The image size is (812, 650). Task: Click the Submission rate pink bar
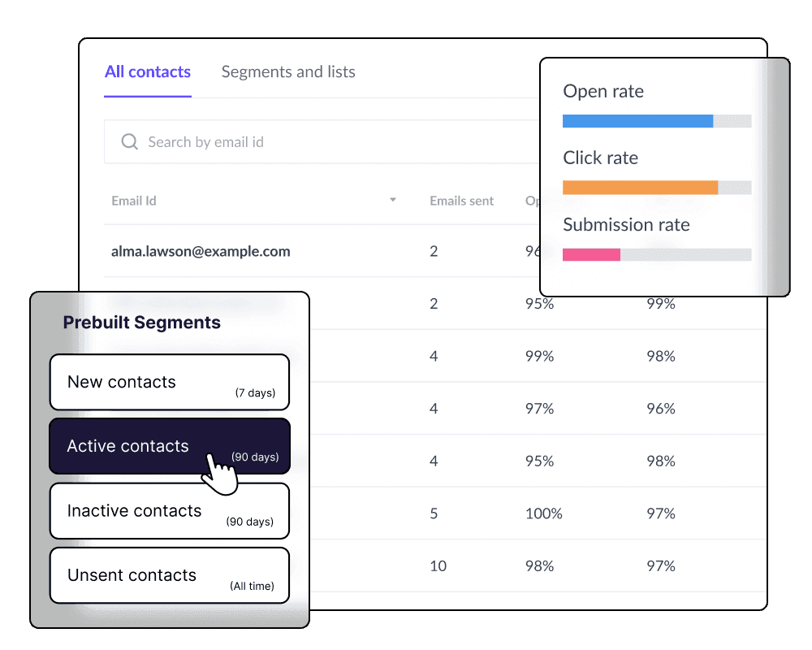[591, 254]
